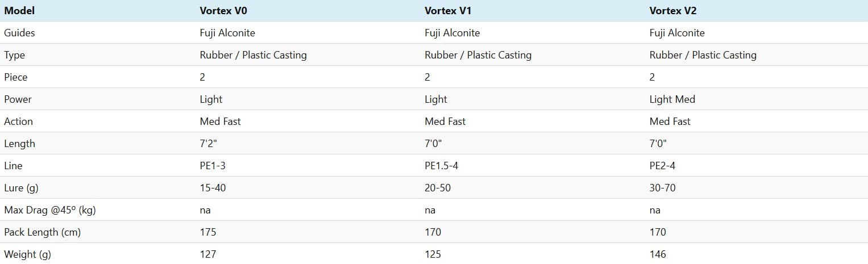Image resolution: width=868 pixels, height=264 pixels.
Task: Select the 125 weight cell
Action: coord(433,254)
